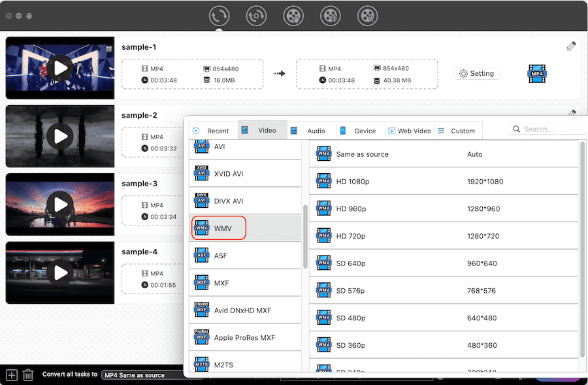The image size is (588, 385).
Task: Select the Avid DNxHD MXF format
Action: click(x=245, y=310)
